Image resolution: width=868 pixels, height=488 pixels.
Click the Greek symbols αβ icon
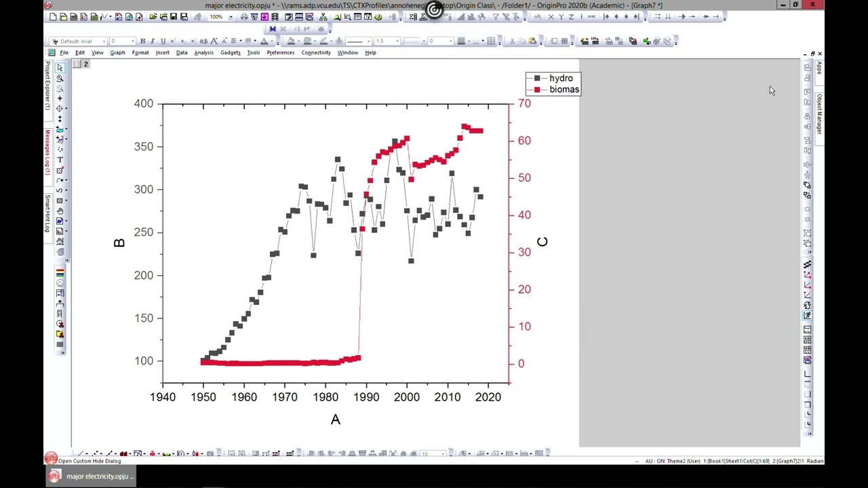[x=203, y=41]
